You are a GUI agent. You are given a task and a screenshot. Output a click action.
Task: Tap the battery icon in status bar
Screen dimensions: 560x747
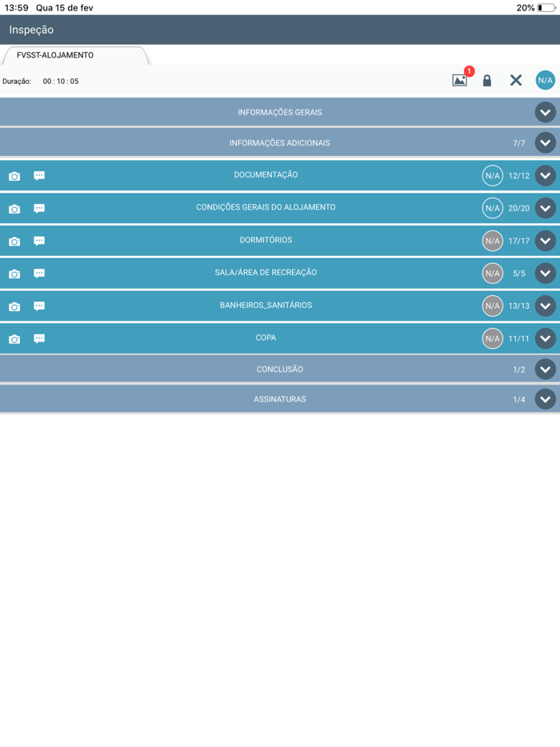tap(546, 8)
